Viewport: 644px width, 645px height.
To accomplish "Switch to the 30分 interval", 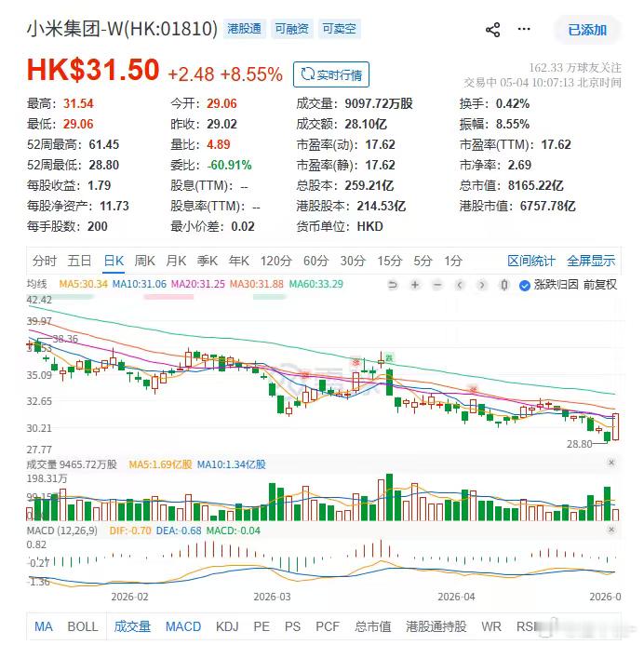I will tap(353, 261).
